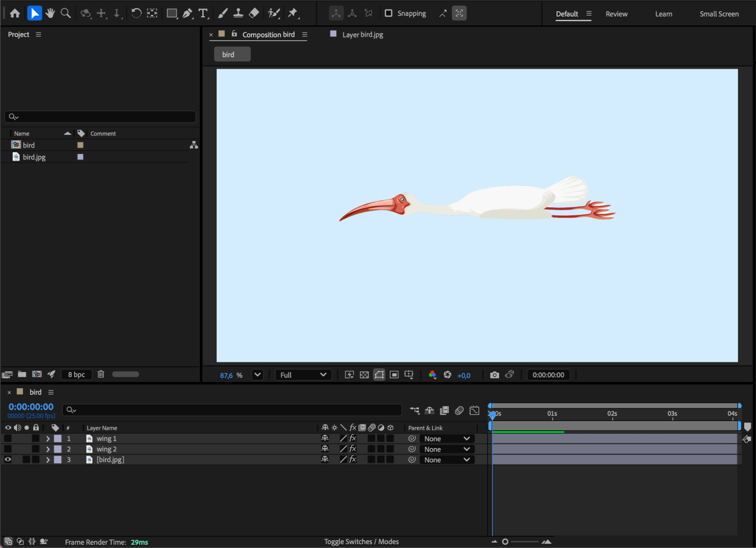Take snapshot with camera icon
756x548 pixels.
494,375
